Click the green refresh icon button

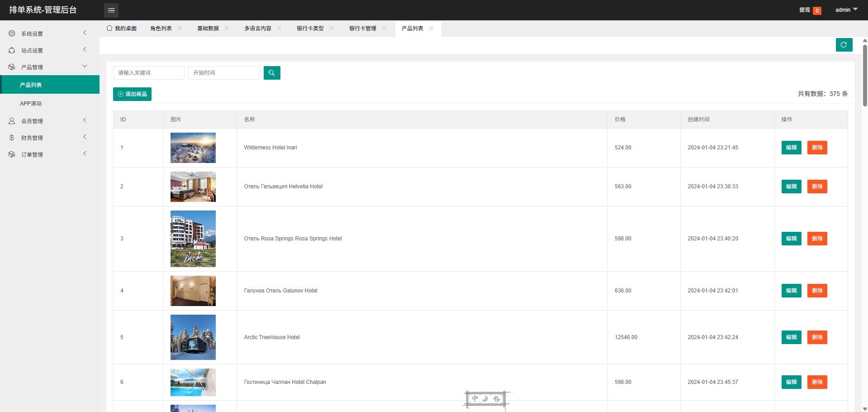click(x=844, y=45)
